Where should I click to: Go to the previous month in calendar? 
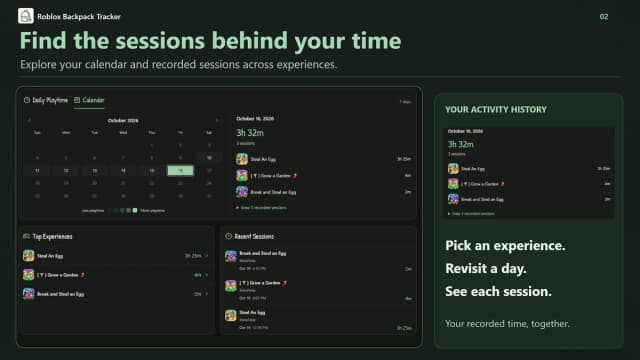tap(29, 120)
